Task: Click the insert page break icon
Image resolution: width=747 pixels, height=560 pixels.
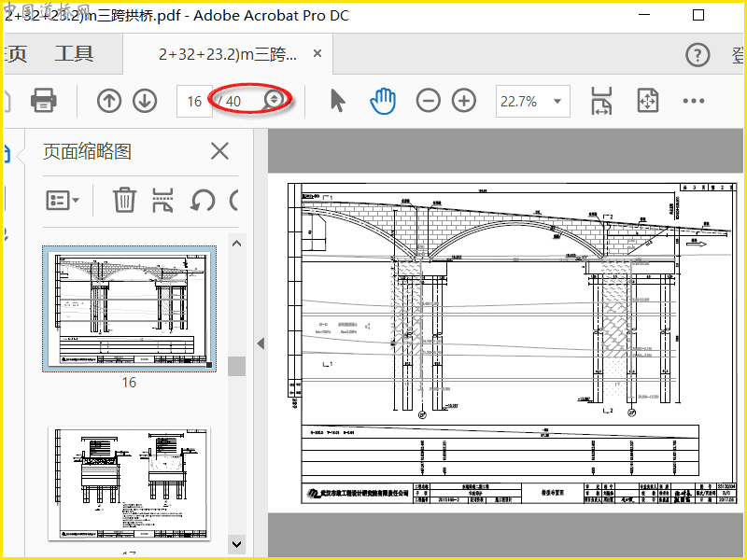Action: [x=162, y=200]
